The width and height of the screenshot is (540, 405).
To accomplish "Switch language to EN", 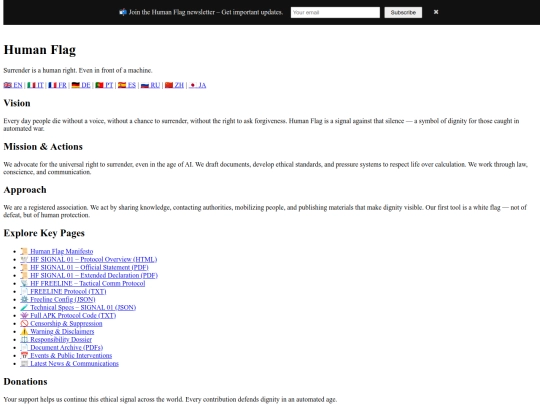I will (x=13, y=85).
